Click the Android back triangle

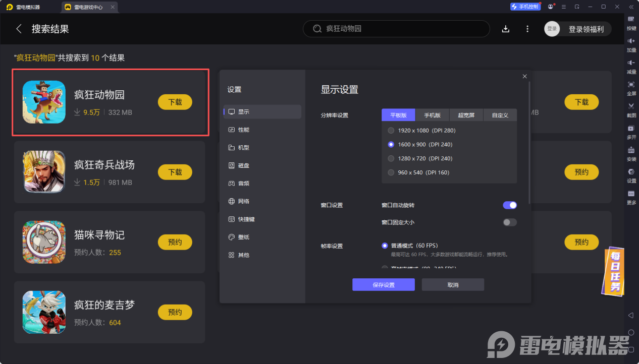tap(631, 315)
